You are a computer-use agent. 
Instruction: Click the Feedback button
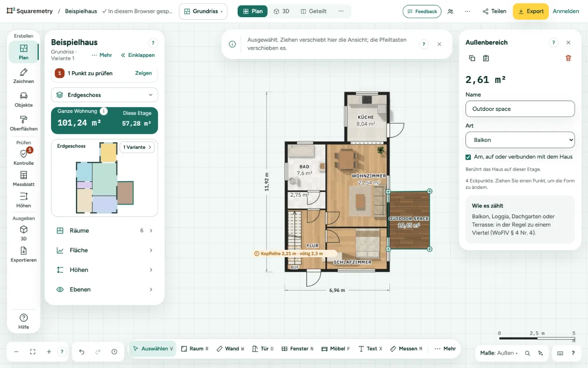[x=422, y=11]
